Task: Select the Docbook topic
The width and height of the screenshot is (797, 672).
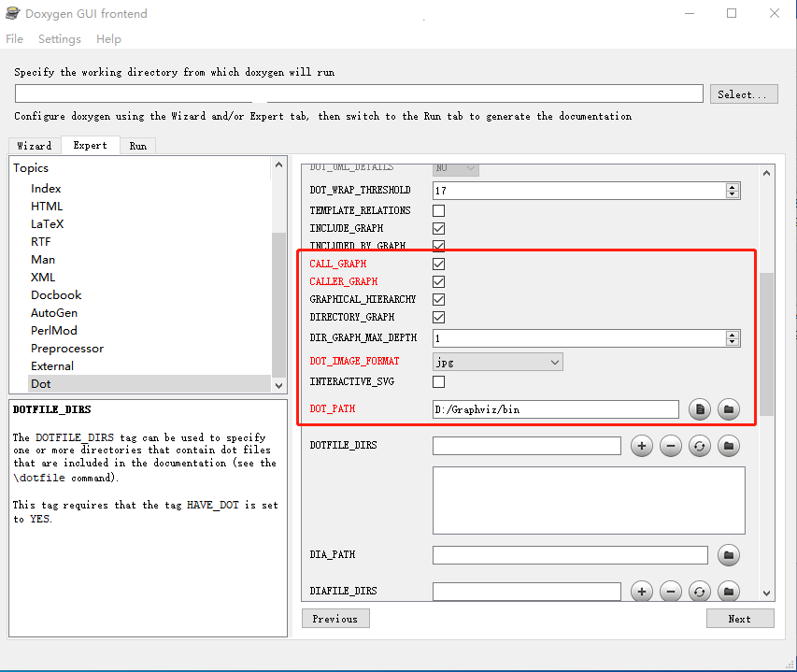Action: click(x=56, y=295)
